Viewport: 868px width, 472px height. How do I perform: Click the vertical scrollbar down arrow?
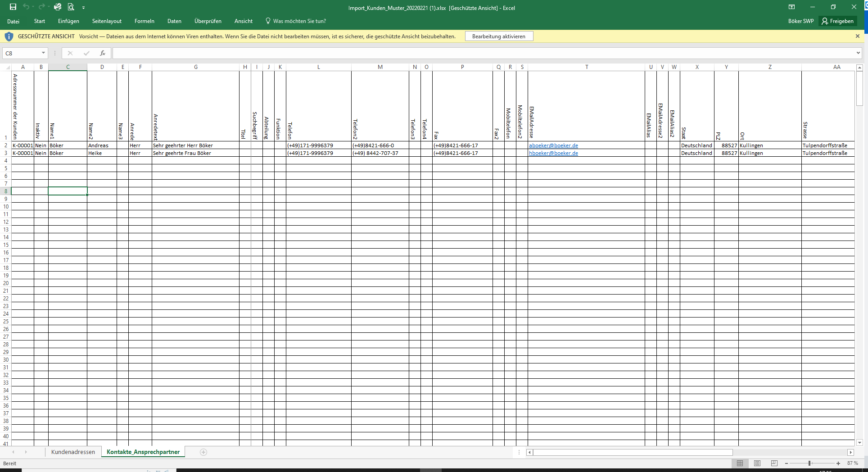859,443
